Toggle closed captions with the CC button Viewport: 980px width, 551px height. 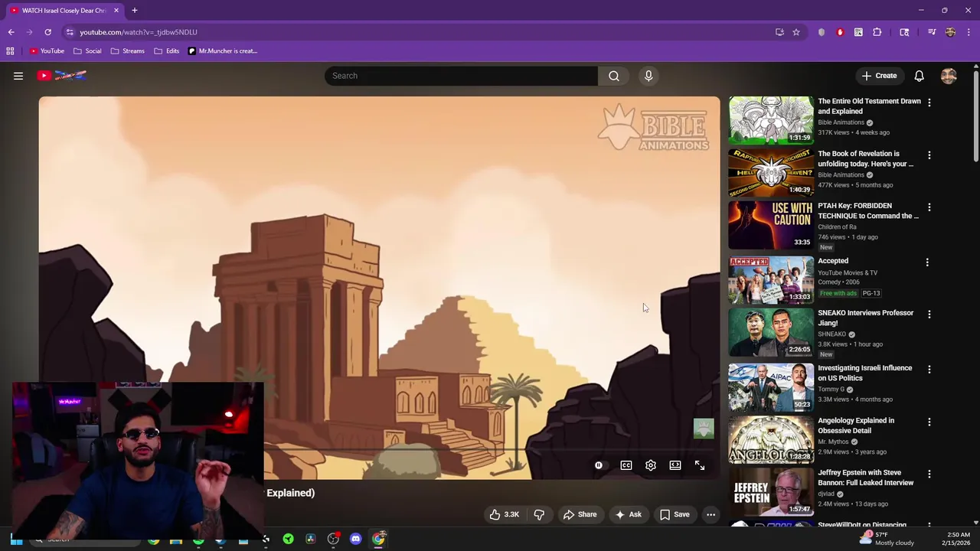[x=626, y=465]
